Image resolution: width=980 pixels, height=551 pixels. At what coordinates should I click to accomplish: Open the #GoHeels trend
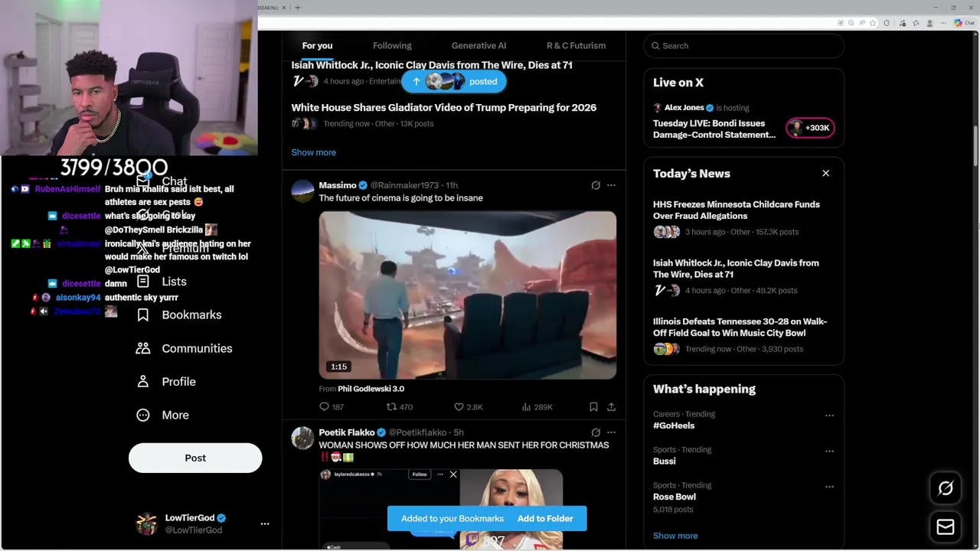674,425
